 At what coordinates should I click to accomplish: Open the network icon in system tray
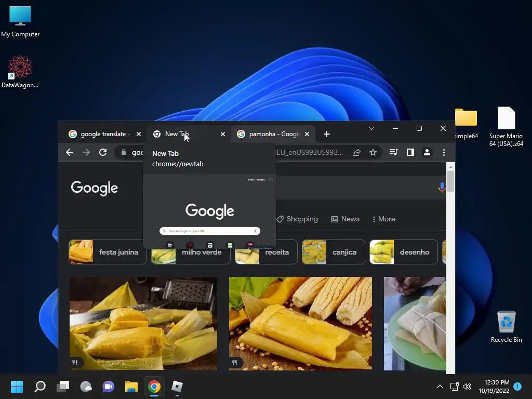click(454, 387)
